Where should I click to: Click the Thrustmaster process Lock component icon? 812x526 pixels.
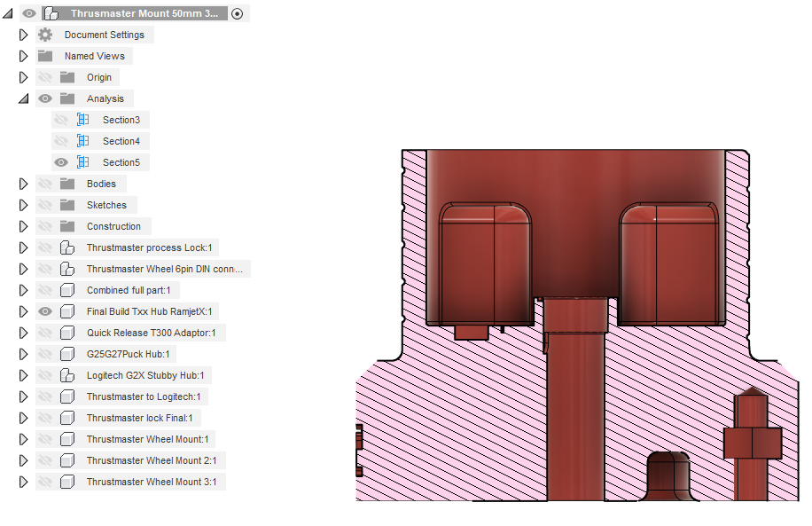coord(67,247)
